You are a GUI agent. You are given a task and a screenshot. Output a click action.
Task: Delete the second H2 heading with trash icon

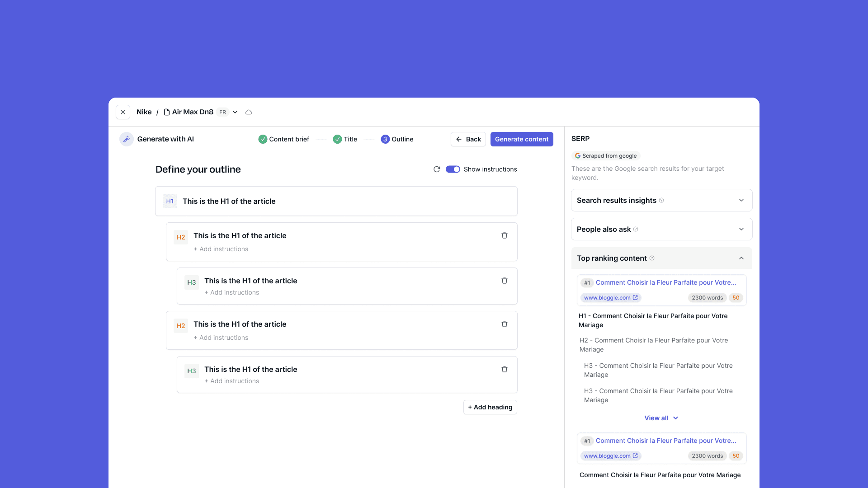[x=505, y=324]
